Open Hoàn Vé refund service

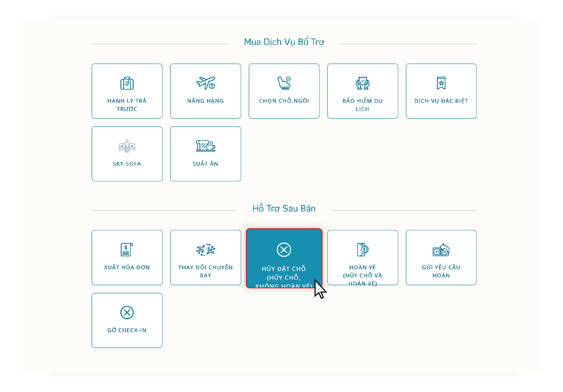tap(362, 257)
